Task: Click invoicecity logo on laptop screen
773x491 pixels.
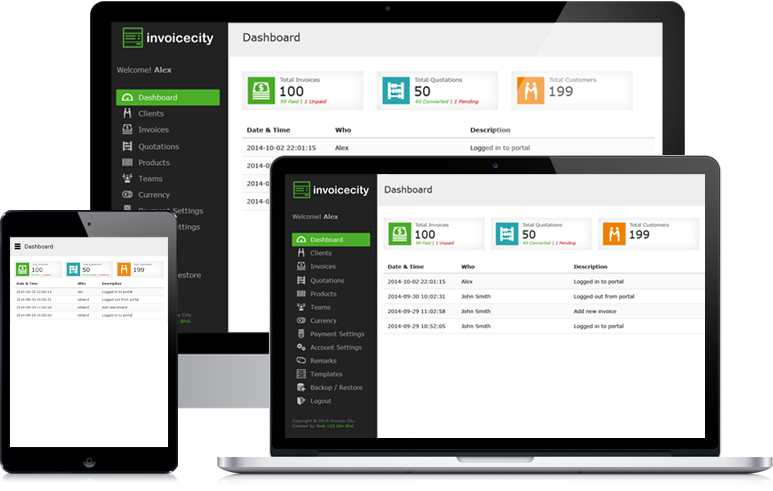Action: [x=331, y=190]
